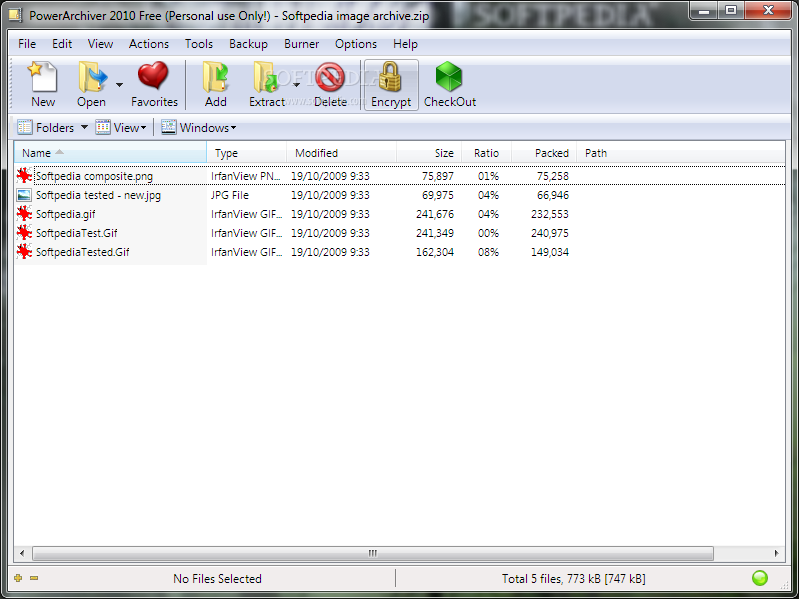Click the IrfanView icon of Softpedia.gif
Image resolution: width=799 pixels, height=599 pixels.
pyautogui.click(x=24, y=214)
